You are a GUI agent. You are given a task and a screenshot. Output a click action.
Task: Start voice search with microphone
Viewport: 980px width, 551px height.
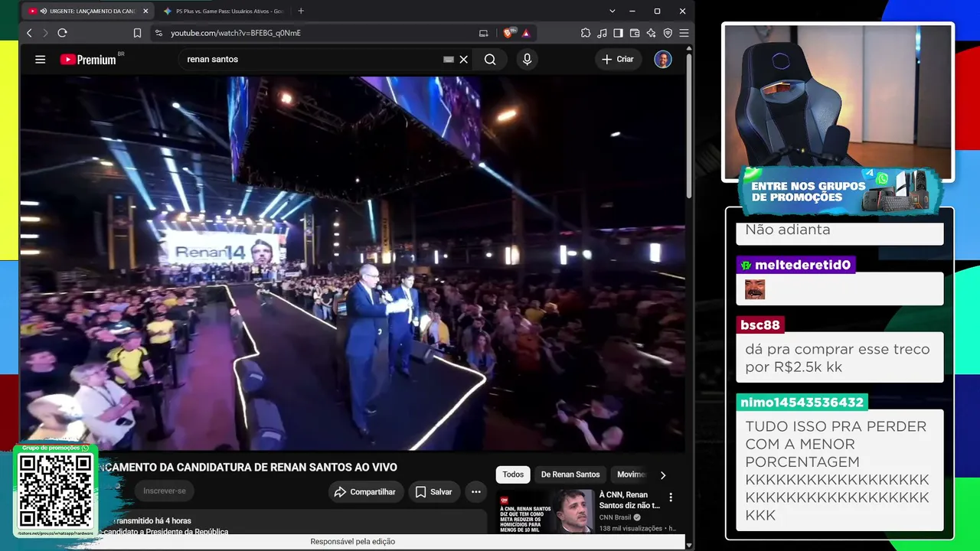pyautogui.click(x=527, y=59)
